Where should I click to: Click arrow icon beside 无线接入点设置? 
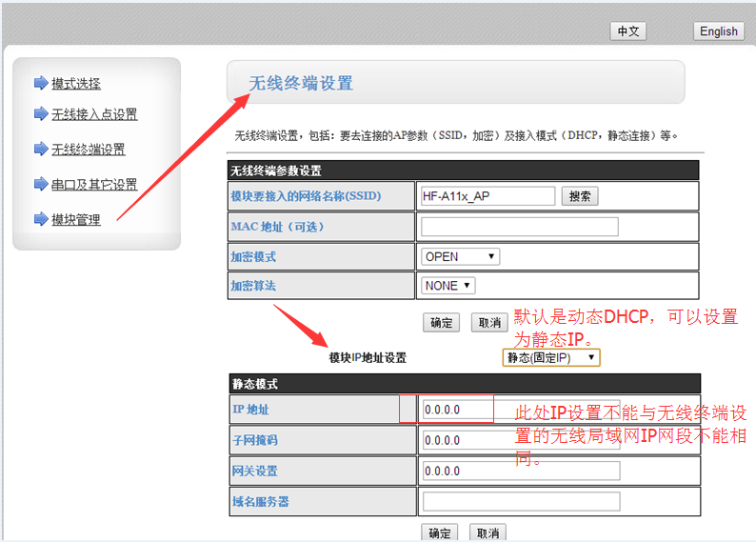click(x=40, y=114)
